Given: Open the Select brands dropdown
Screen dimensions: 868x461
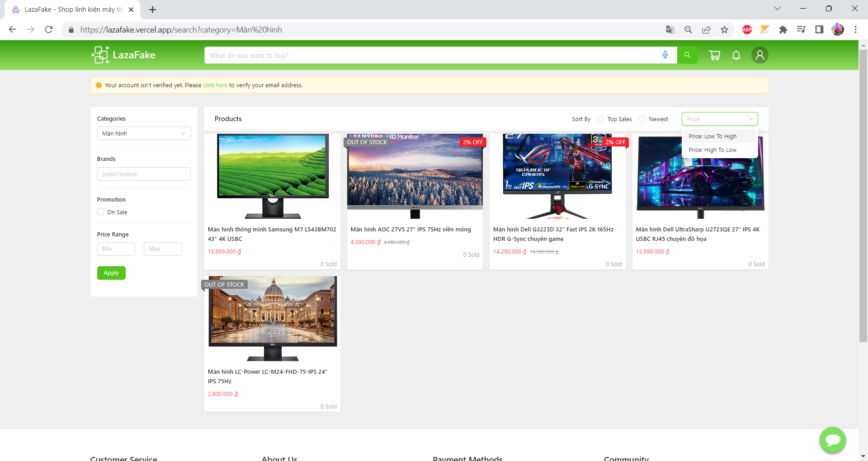Looking at the screenshot, I should pos(144,174).
